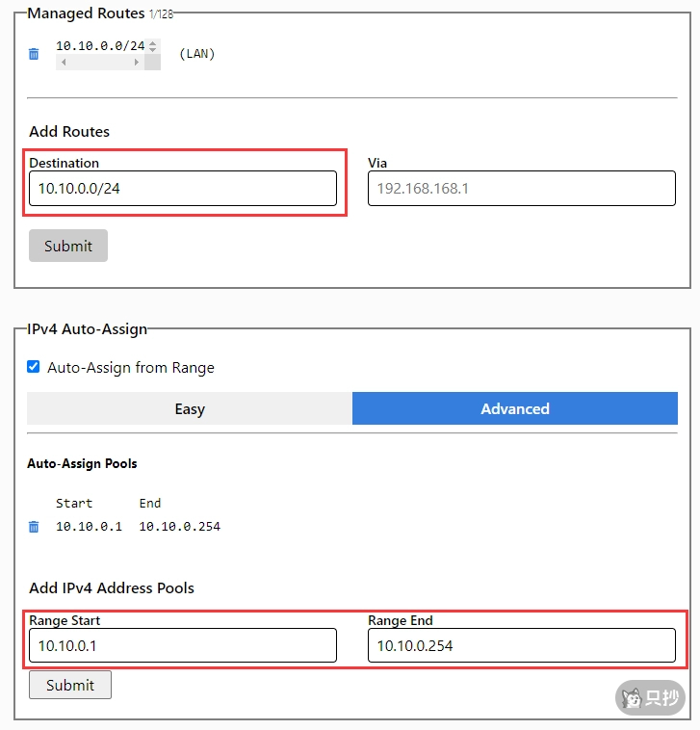Switch to the Easy tab
This screenshot has width=700, height=730.
click(x=190, y=408)
